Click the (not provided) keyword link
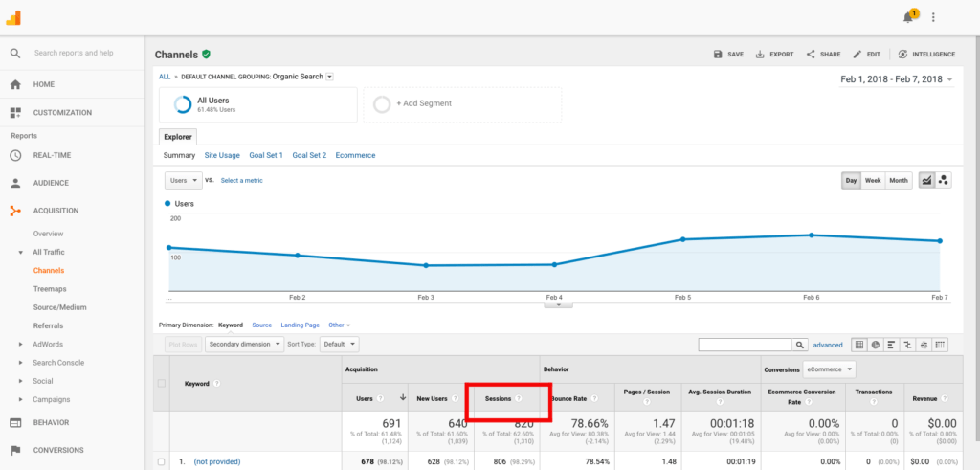 [217, 462]
